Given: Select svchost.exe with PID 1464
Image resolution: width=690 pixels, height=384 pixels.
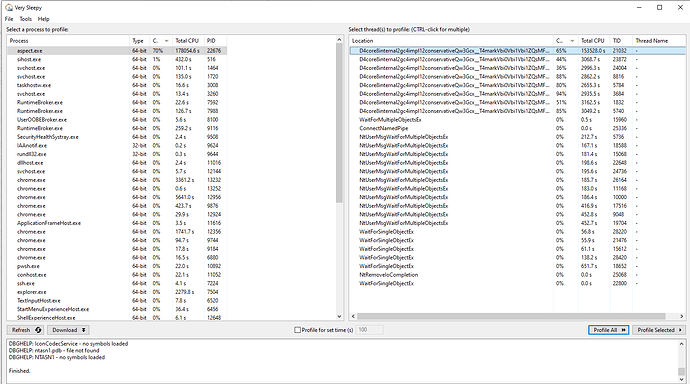Looking at the screenshot, I should click(117, 68).
